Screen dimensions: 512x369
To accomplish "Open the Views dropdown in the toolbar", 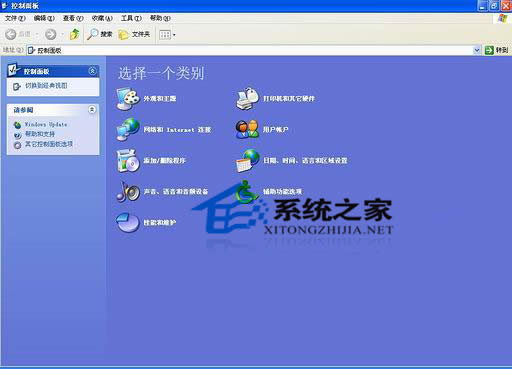I will pyautogui.click(x=167, y=34).
